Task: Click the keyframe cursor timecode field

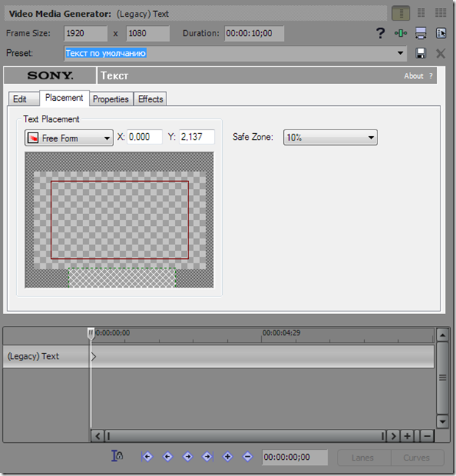Action: click(x=295, y=457)
